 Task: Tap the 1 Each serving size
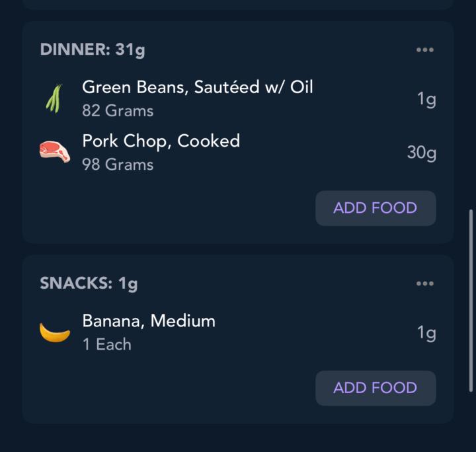coord(107,344)
